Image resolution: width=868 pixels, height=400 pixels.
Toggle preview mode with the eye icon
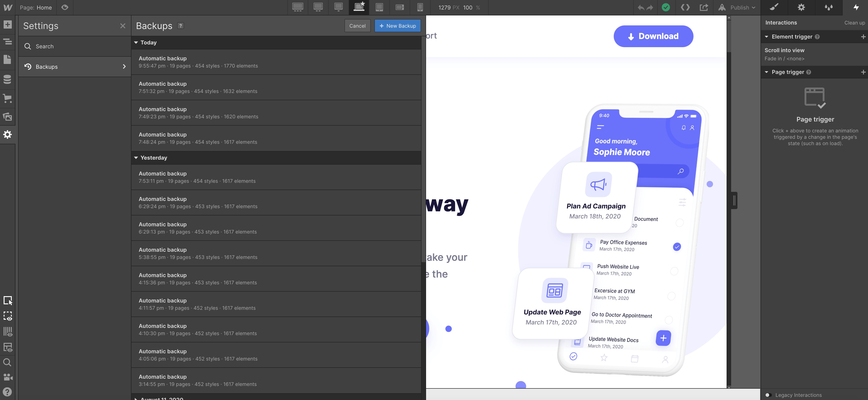coord(65,7)
